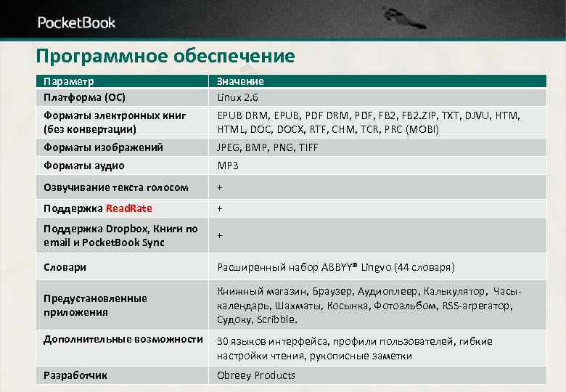Click the plus in the ReadRate row
Screen dimensions: 566x392
(219, 208)
